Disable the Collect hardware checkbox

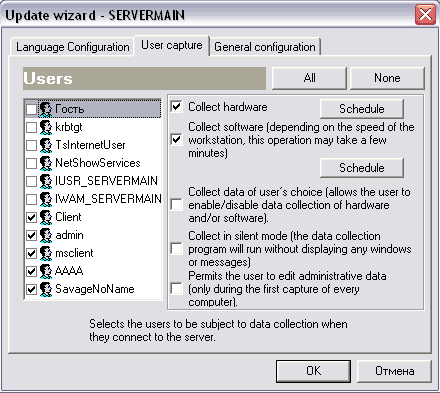[x=176, y=107]
